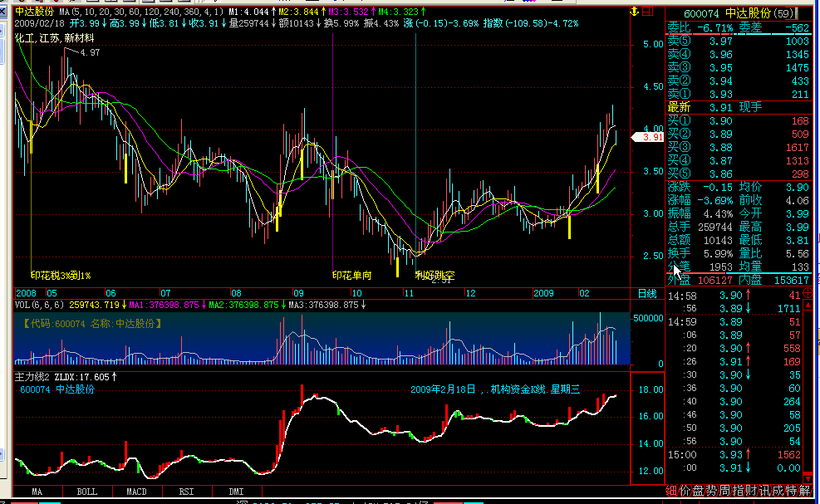This screenshot has height=504, width=820.
Task: Open the 周 tab in bottom-right strip
Action: [724, 491]
